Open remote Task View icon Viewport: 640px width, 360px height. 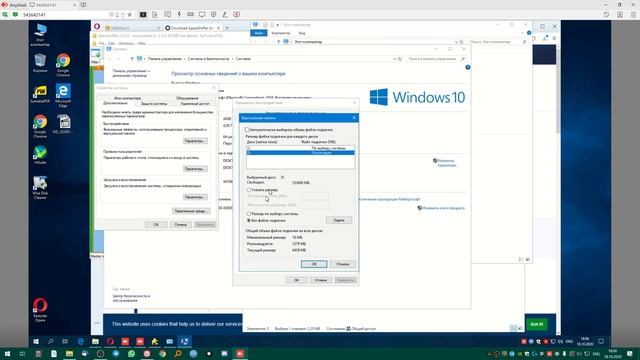[x=65, y=341]
